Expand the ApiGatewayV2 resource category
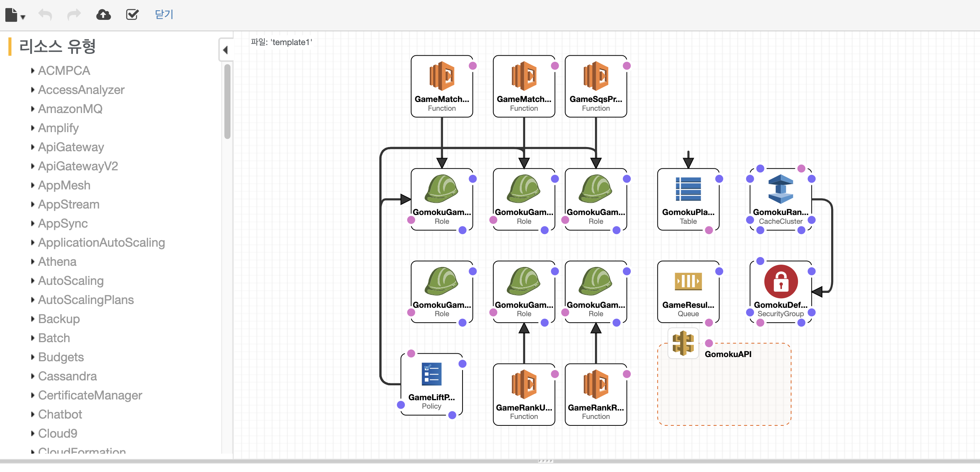The height and width of the screenshot is (472, 980). 74,166
